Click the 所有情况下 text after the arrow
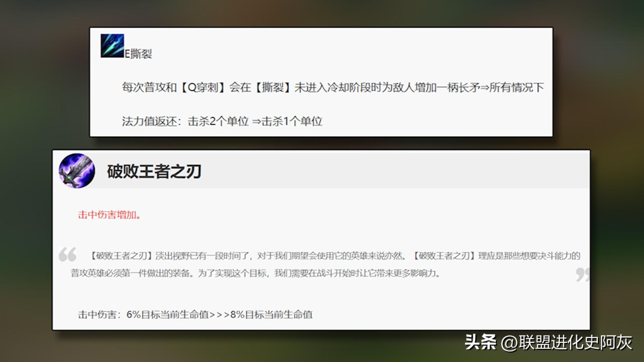The width and height of the screenshot is (644, 362). [x=517, y=87]
